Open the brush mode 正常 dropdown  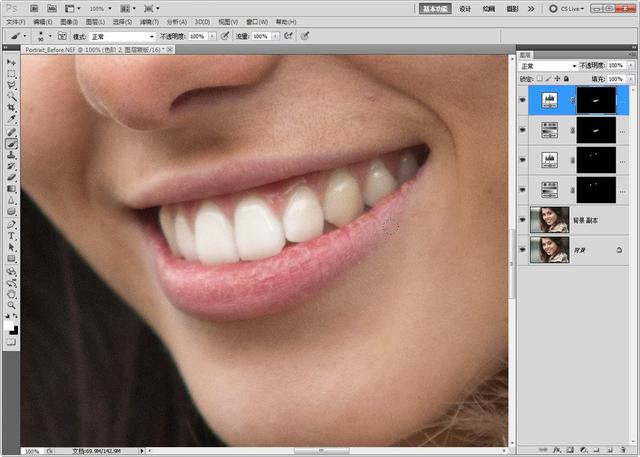[122, 37]
